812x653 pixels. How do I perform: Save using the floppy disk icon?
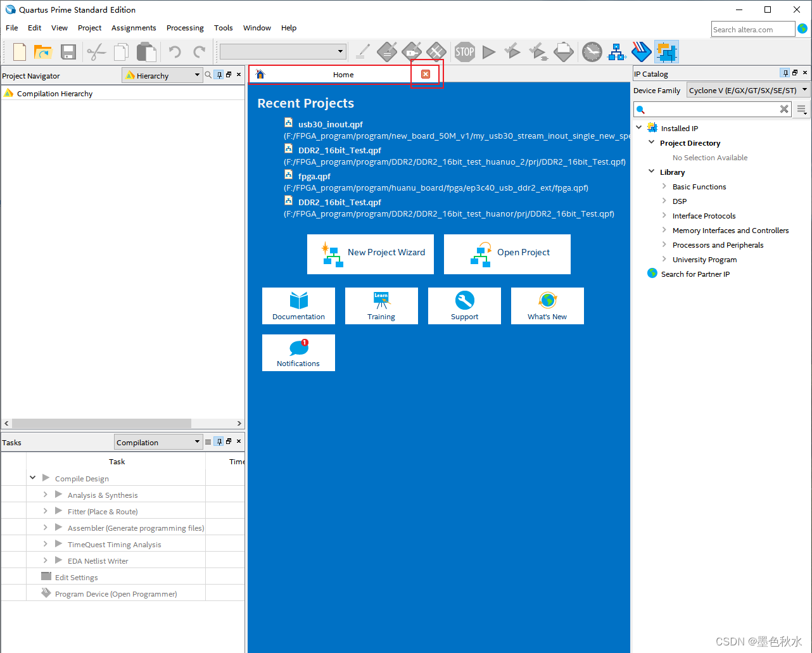68,52
